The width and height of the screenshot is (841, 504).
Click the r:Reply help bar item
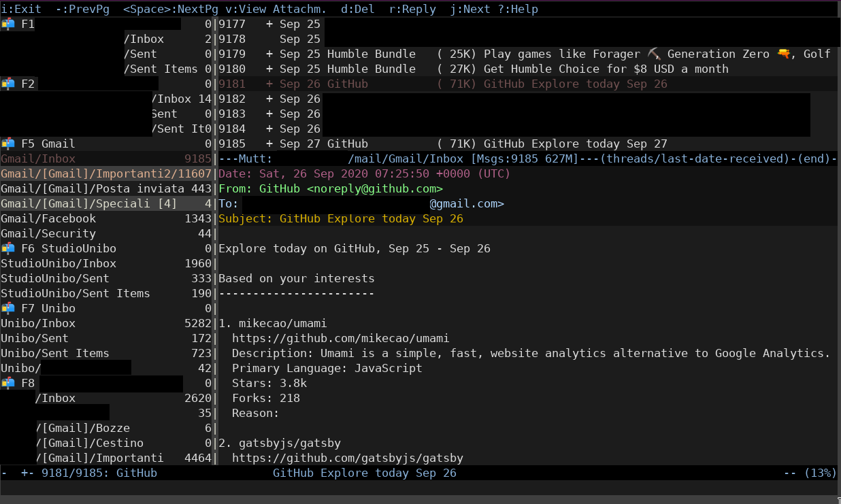click(412, 10)
